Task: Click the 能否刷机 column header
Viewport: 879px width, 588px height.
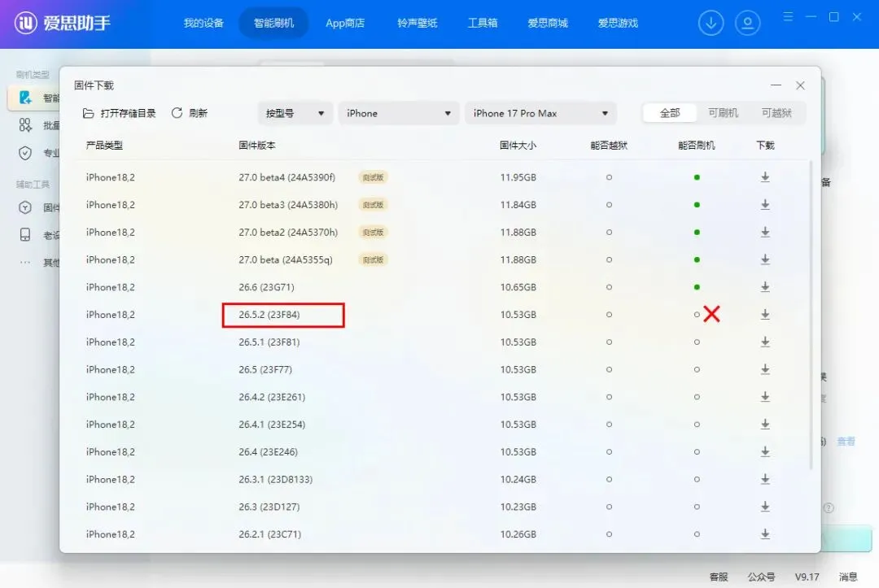Action: click(x=696, y=145)
